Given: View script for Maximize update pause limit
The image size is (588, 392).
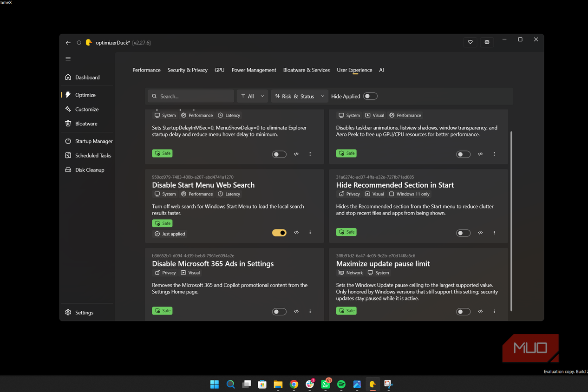Looking at the screenshot, I should click(480, 312).
